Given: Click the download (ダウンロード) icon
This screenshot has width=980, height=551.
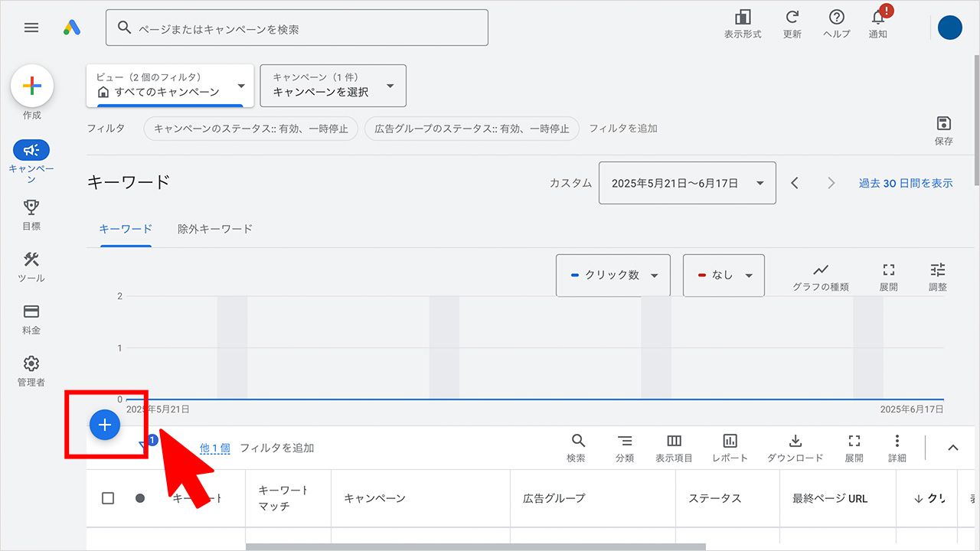Looking at the screenshot, I should [795, 442].
